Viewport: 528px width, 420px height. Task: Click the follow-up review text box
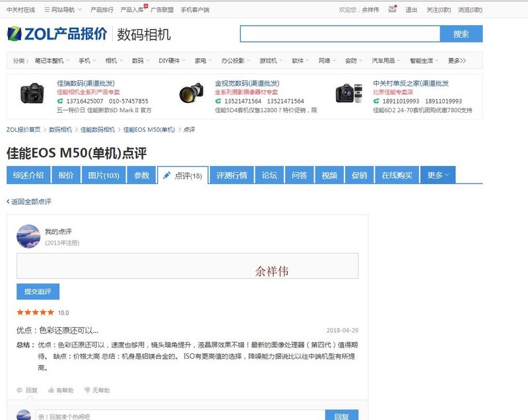[x=187, y=266]
